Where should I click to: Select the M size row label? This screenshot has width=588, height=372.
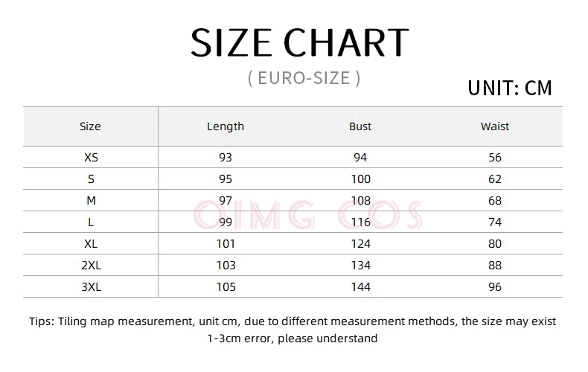pos(91,201)
